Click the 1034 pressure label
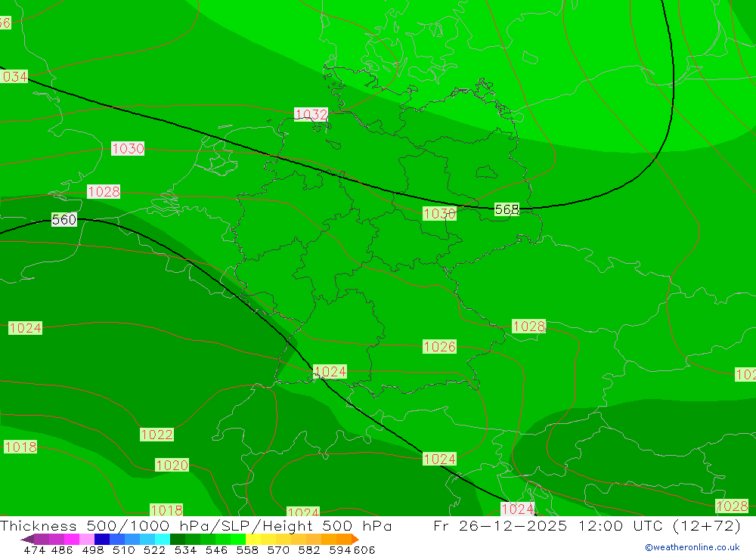The width and height of the screenshot is (756, 554). pyautogui.click(x=14, y=76)
